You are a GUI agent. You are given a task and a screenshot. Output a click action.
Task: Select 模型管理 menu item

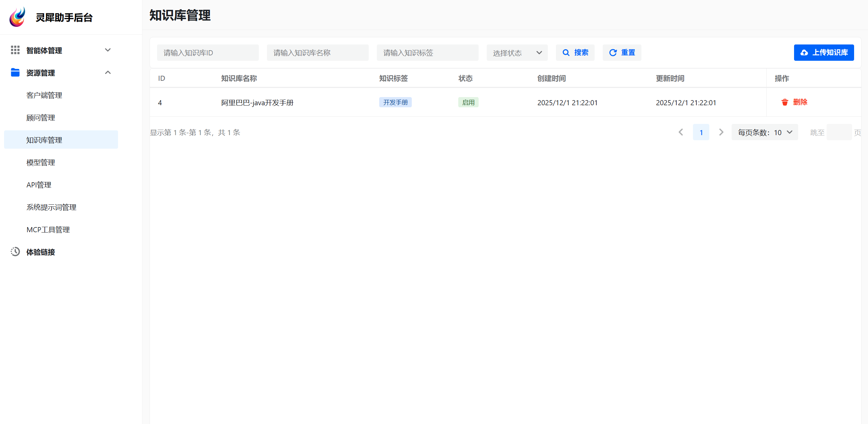coord(41,163)
